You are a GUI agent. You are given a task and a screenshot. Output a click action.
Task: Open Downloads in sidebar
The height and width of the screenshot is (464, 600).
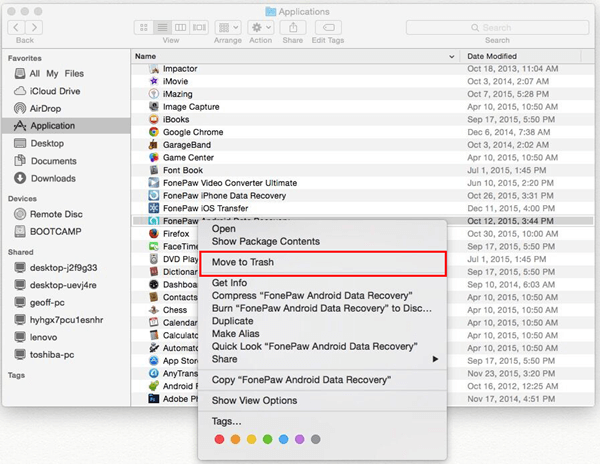45,178
